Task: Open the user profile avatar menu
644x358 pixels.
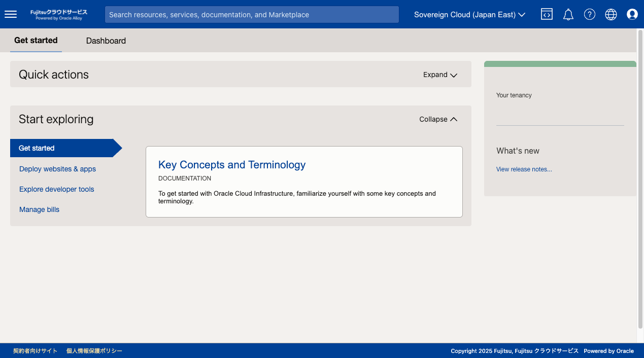Action: 632,14
